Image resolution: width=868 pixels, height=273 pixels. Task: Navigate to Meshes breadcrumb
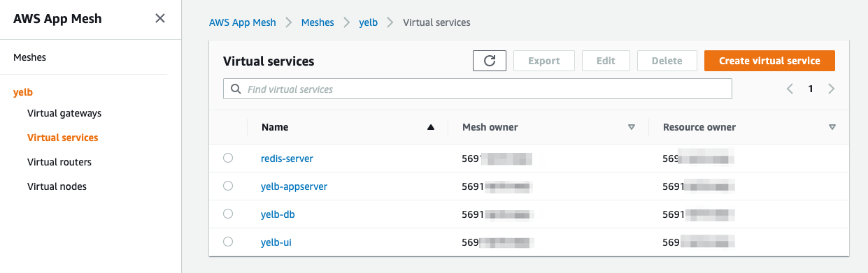tap(318, 22)
